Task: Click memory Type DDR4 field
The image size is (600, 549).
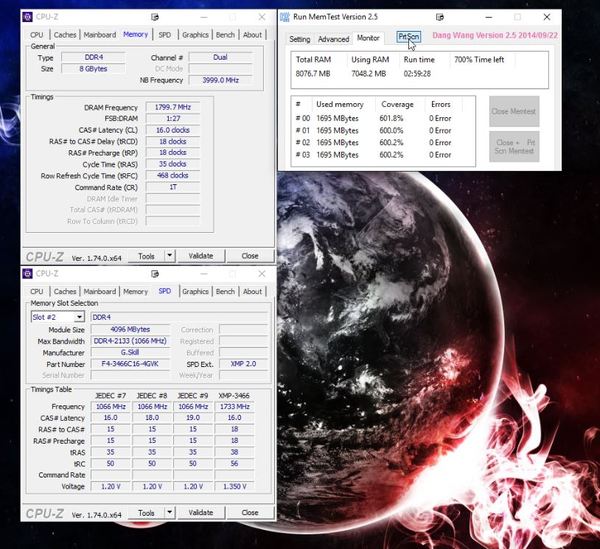Action: pyautogui.click(x=94, y=57)
